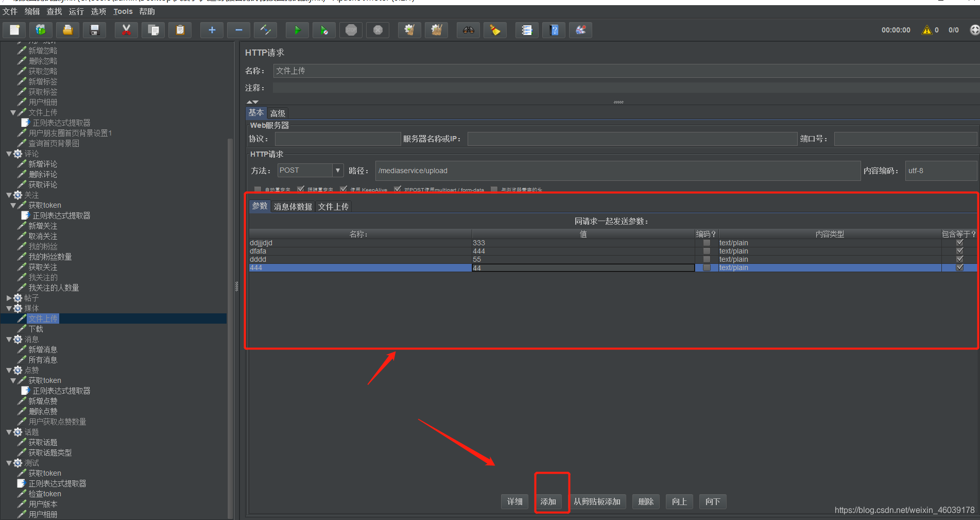Open the Function Helper dialog icon

527,30
